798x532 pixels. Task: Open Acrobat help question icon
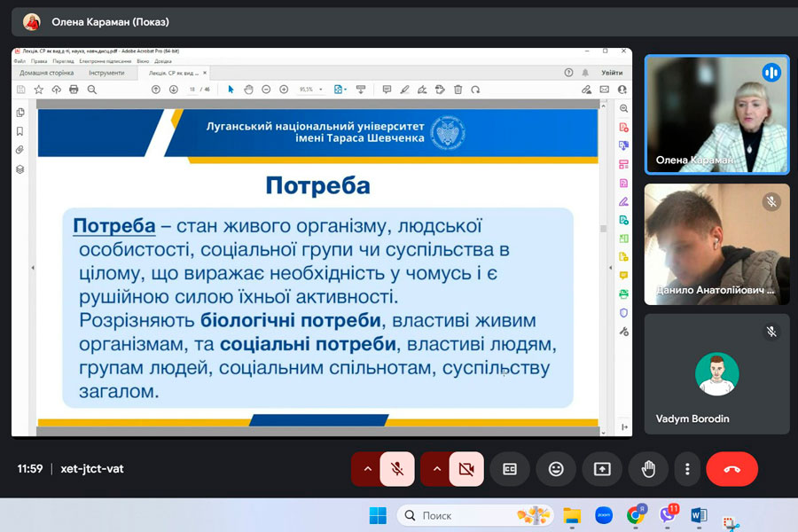(568, 73)
